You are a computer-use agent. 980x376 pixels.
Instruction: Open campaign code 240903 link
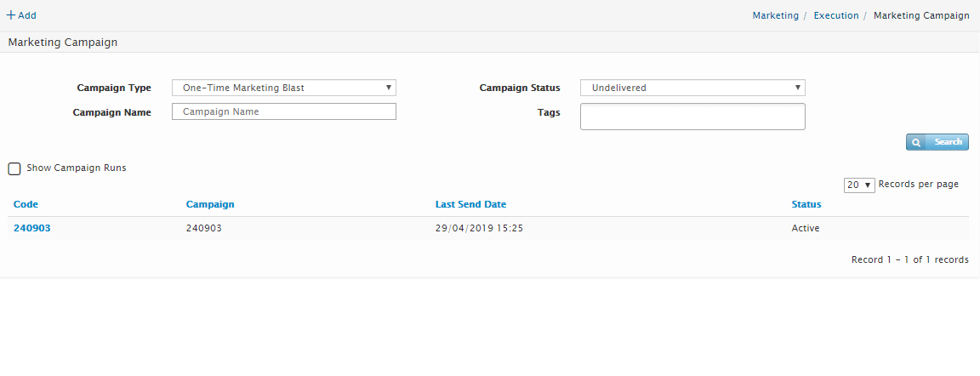32,228
